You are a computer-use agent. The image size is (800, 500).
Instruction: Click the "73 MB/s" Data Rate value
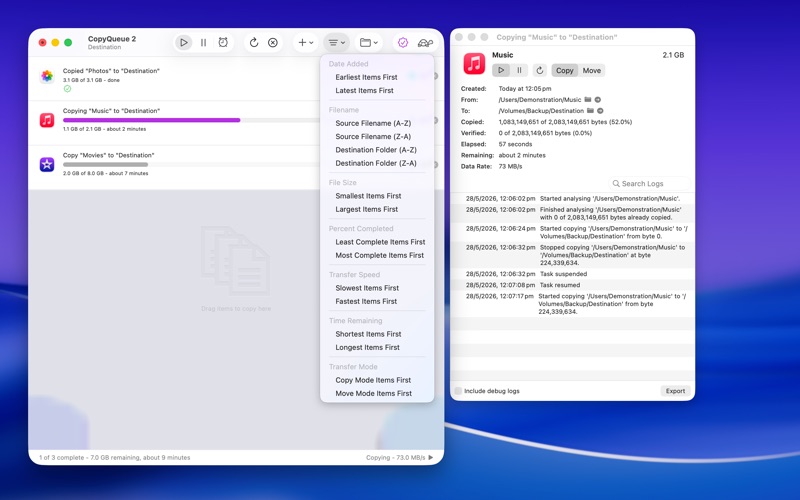[510, 166]
